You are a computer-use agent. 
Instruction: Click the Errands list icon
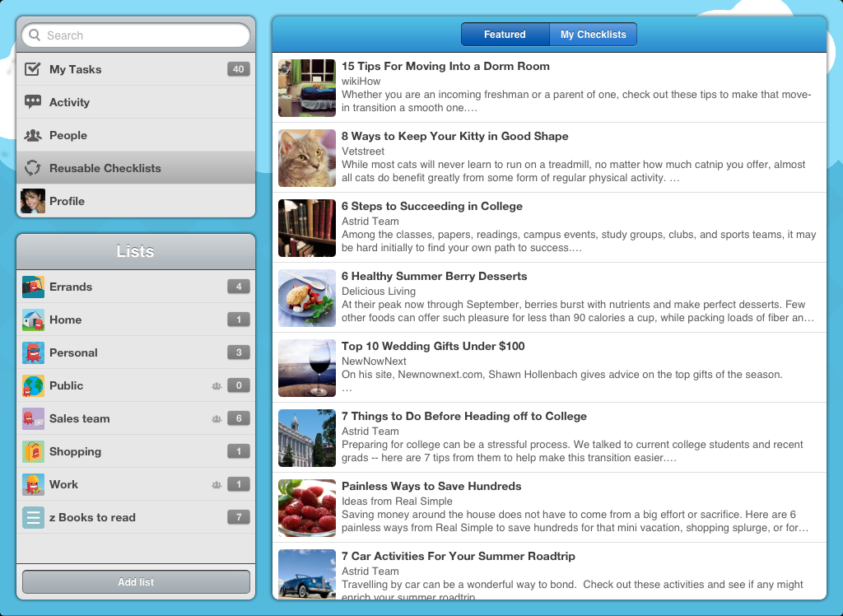tap(33, 287)
